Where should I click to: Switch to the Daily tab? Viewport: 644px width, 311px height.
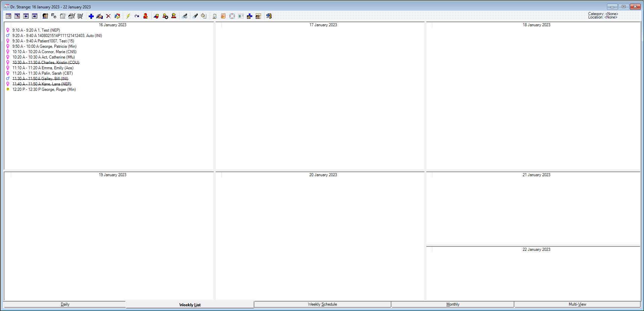pos(65,304)
